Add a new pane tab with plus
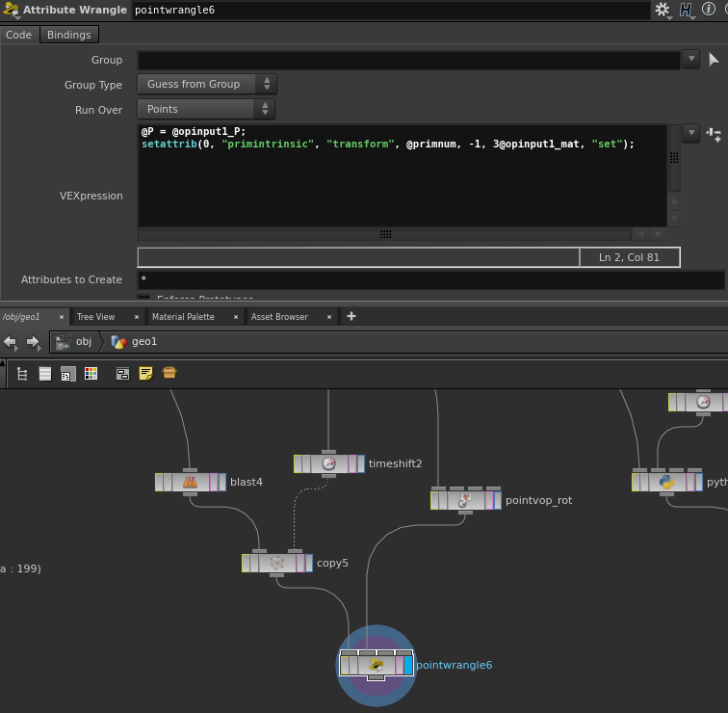The image size is (728, 713). (x=351, y=316)
